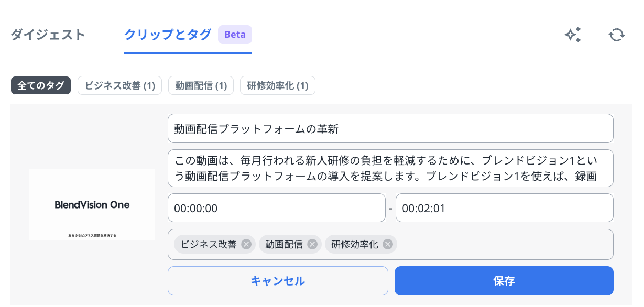Click the AI sparkle generate icon
The height and width of the screenshot is (307, 644).
(x=573, y=35)
